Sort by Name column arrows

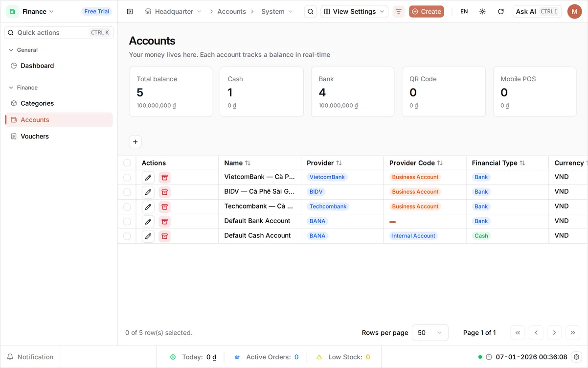click(248, 163)
